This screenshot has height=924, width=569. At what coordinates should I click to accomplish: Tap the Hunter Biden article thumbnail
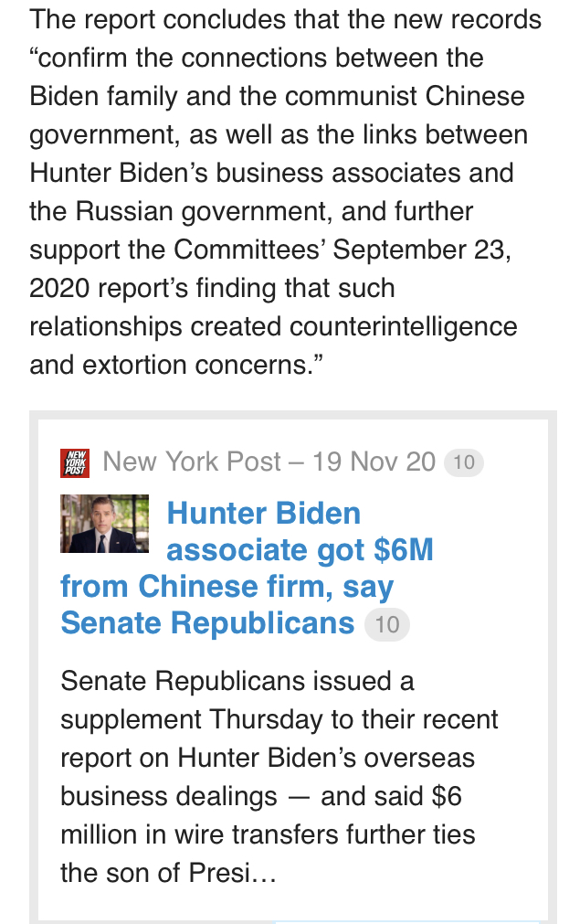tap(104, 524)
